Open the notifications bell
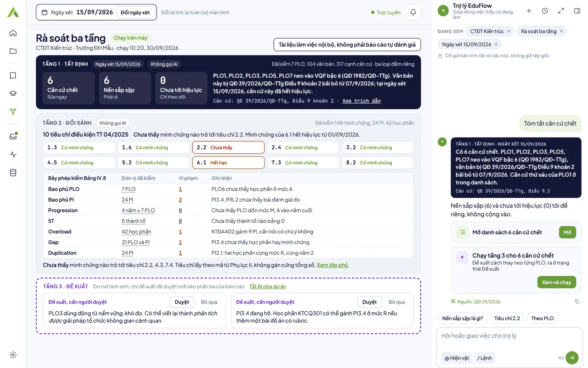 click(413, 13)
